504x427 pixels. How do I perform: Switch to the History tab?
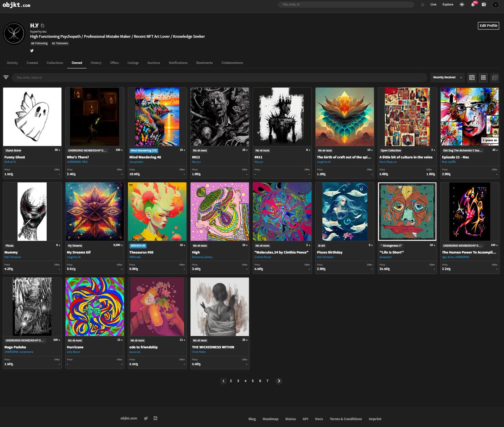[96, 63]
